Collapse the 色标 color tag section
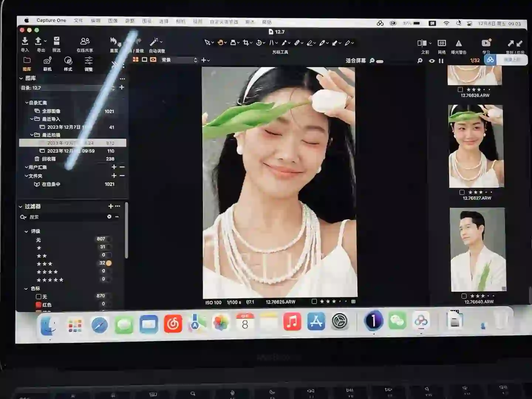Viewport: 532px width, 399px height. pyautogui.click(x=26, y=289)
